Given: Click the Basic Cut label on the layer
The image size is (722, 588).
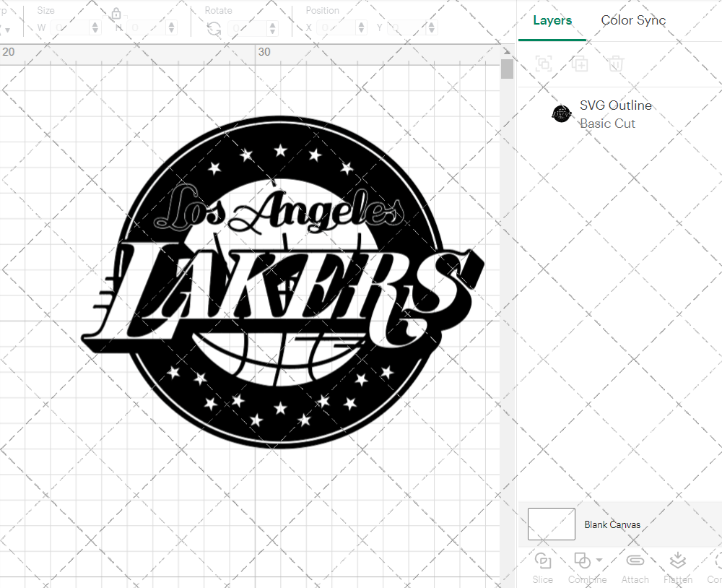Looking at the screenshot, I should [608, 124].
